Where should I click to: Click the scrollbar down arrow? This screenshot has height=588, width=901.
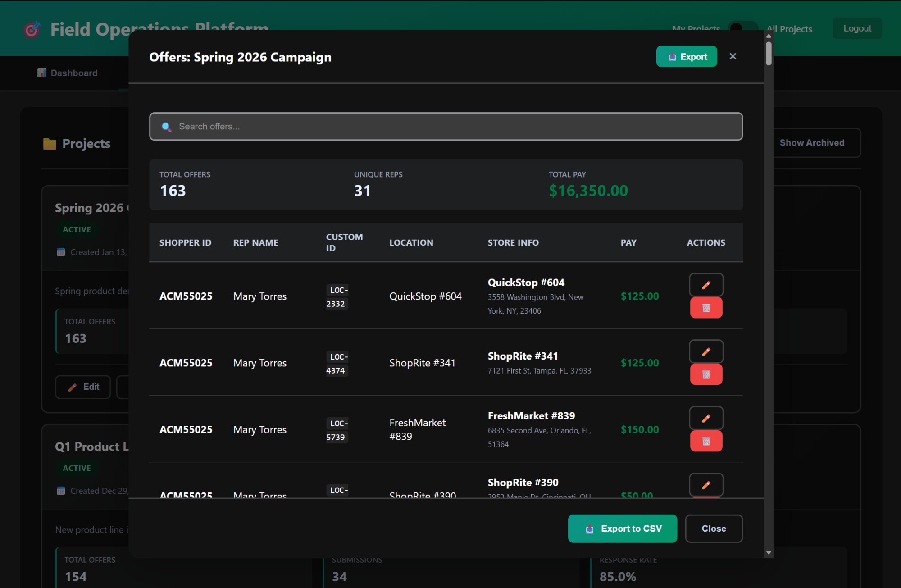point(769,552)
